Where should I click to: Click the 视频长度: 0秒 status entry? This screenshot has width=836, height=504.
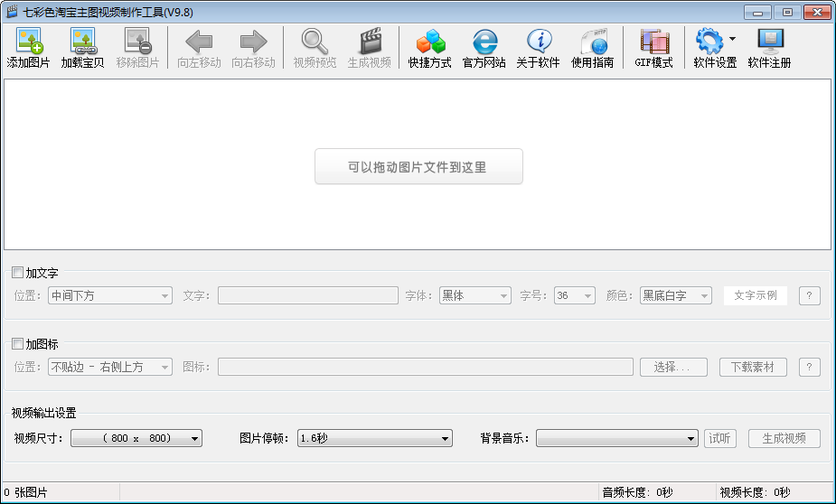point(755,492)
